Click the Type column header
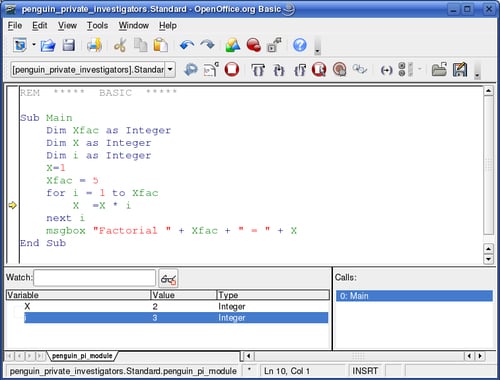Screen dimensions: 500x380 point(273,295)
